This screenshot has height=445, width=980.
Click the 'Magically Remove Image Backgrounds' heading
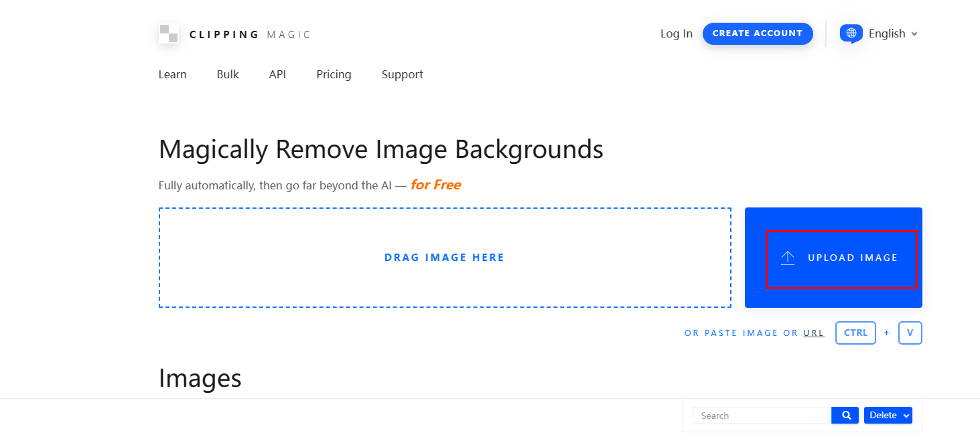click(x=381, y=149)
